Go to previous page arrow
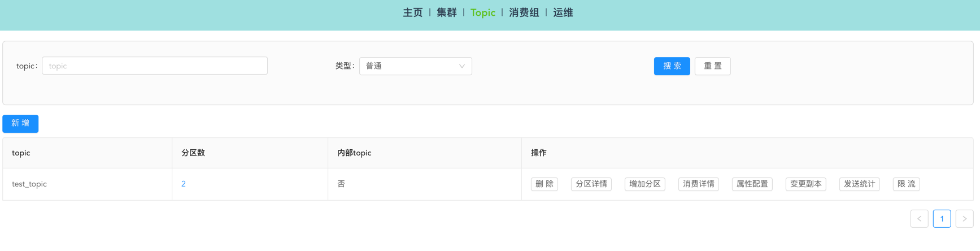 click(919, 219)
